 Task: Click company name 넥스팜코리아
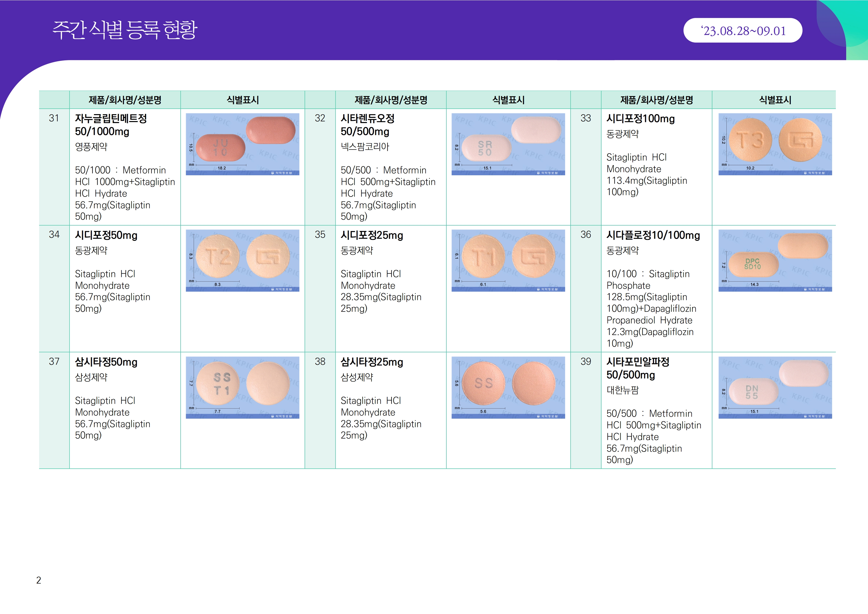pyautogui.click(x=365, y=147)
